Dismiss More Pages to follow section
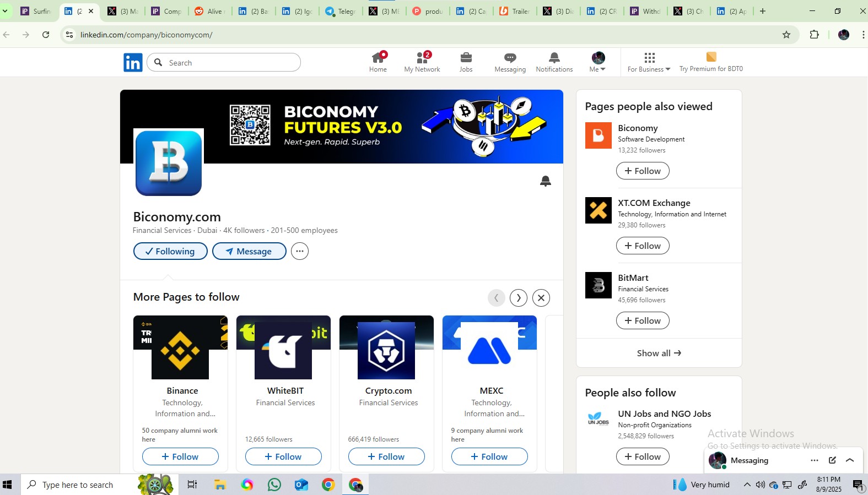Viewport: 868px width, 495px height. coord(541,298)
